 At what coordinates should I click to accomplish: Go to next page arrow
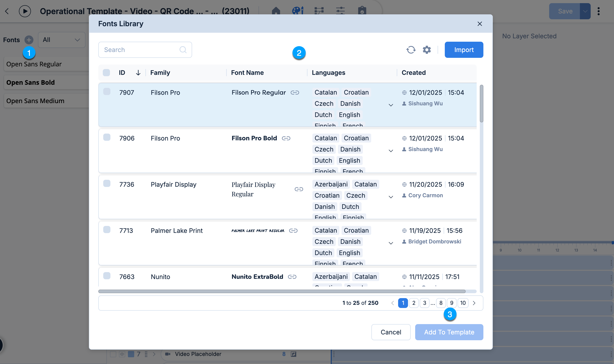point(474,303)
